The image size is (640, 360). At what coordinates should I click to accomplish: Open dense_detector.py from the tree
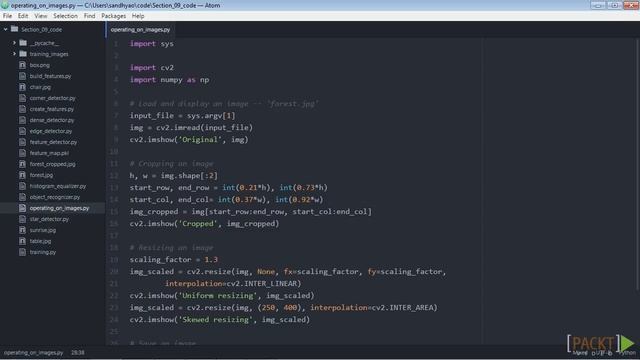(52, 120)
